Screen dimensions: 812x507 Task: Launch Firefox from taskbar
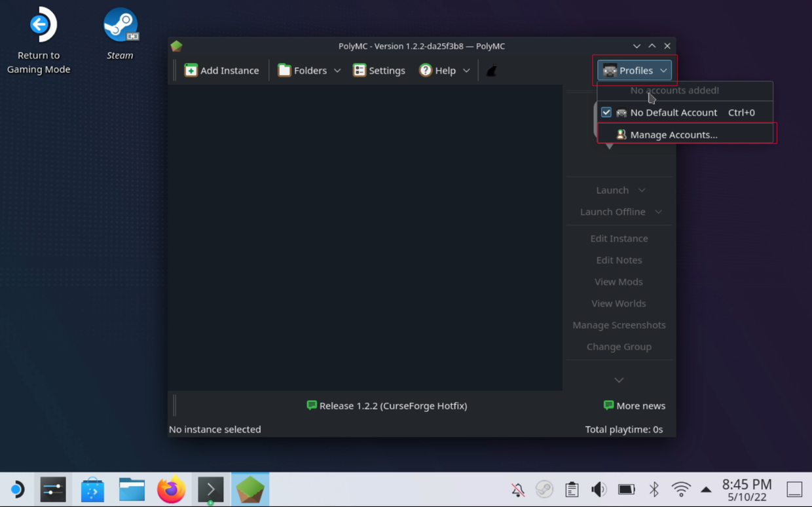point(172,489)
